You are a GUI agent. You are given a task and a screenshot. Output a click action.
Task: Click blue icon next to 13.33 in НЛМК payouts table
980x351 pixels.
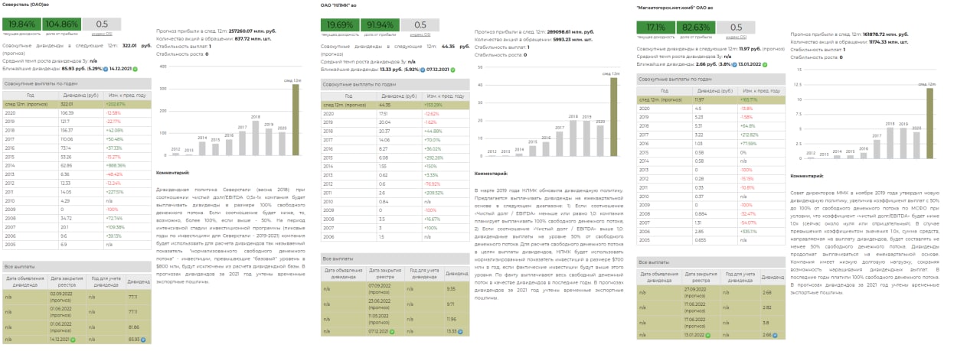click(462, 331)
